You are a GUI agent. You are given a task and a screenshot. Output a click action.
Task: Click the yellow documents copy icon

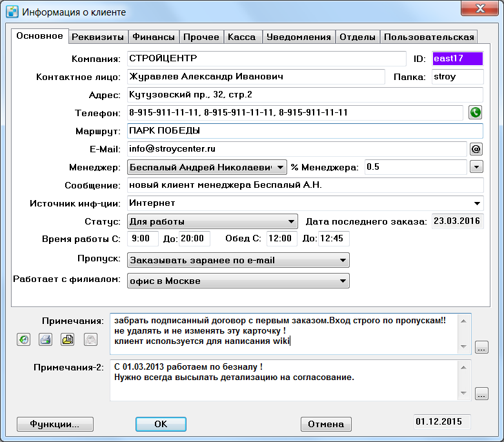pos(68,339)
